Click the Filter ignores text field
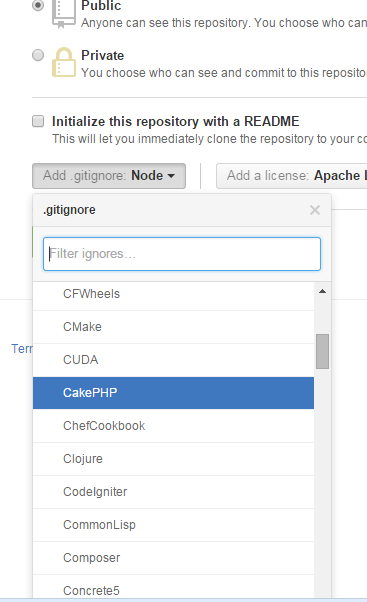The image size is (367, 602). pos(182,254)
